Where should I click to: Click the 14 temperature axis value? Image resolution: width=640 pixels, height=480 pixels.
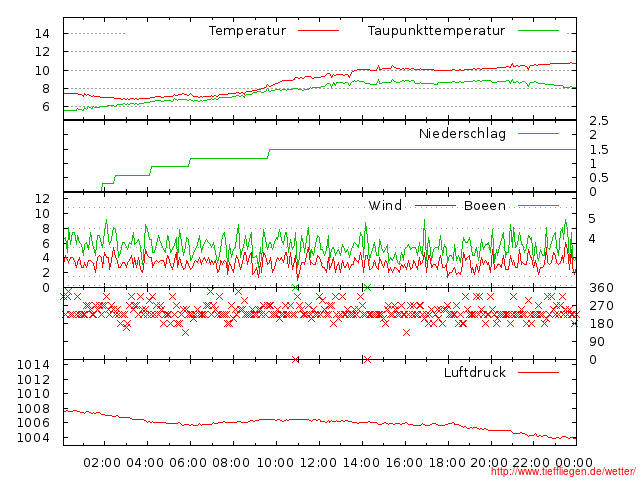click(x=42, y=33)
